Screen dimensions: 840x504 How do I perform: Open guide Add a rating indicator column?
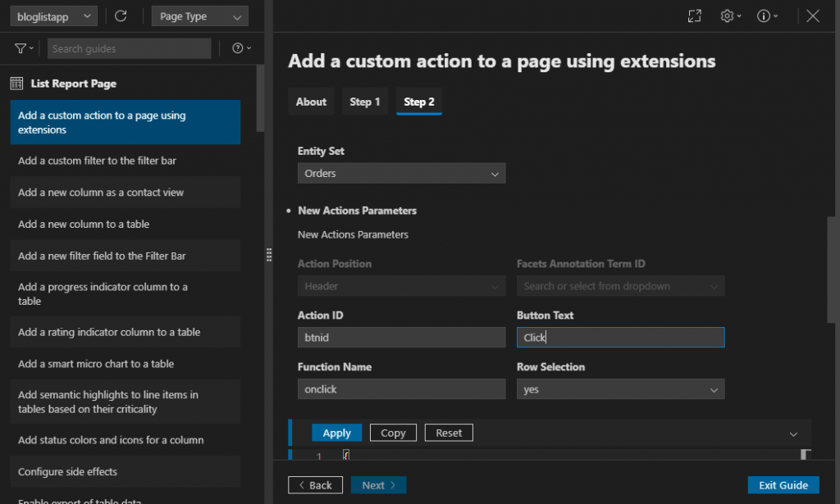tap(126, 332)
